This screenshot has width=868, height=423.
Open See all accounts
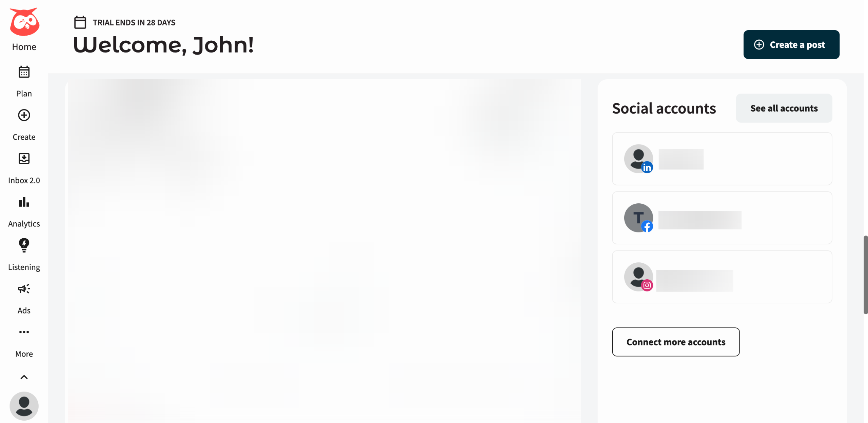784,108
